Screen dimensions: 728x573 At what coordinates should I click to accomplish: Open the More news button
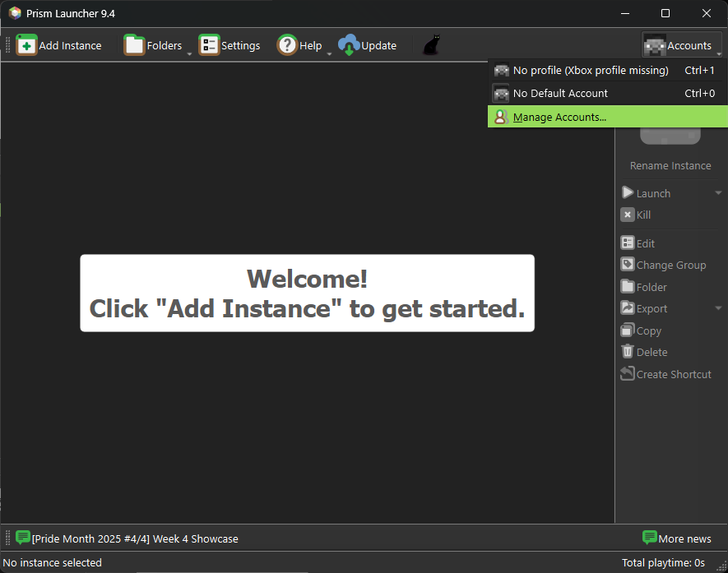point(676,538)
